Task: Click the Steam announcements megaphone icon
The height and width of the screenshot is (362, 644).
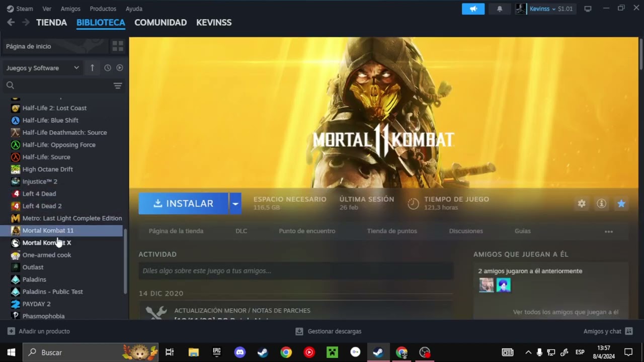Action: [x=473, y=9]
